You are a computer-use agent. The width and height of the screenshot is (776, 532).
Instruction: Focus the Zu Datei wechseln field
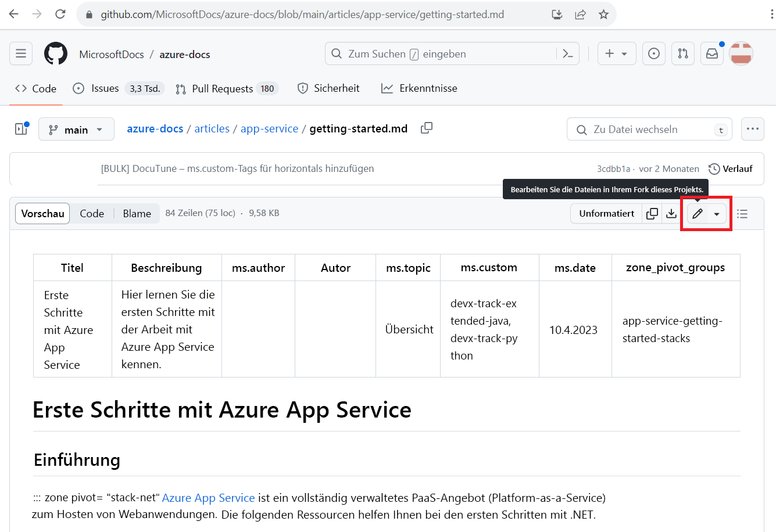[x=649, y=129]
